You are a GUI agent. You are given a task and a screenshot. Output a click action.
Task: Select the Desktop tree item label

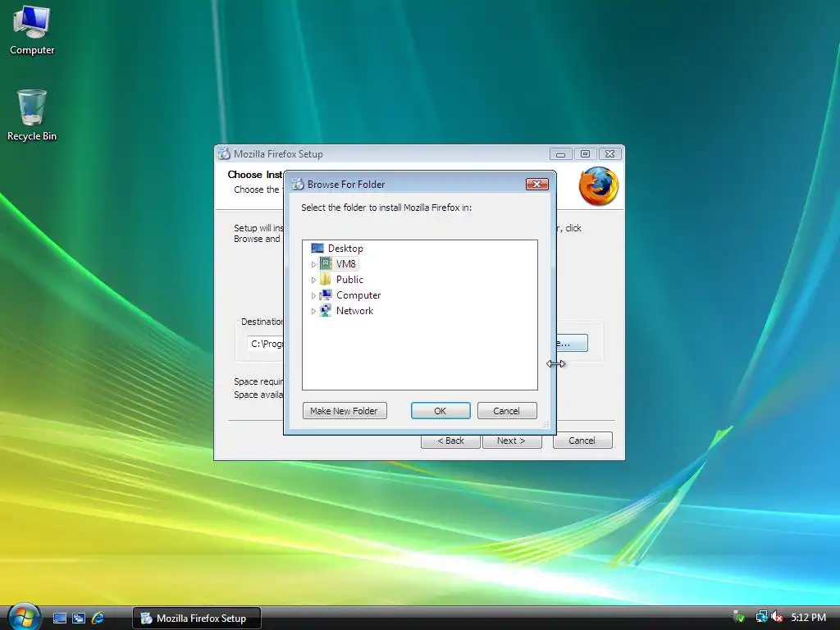coord(345,248)
